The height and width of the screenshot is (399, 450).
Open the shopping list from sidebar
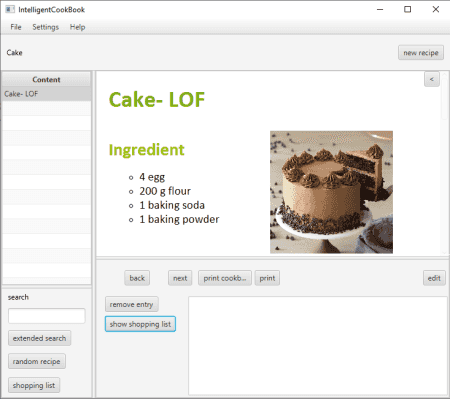click(34, 385)
